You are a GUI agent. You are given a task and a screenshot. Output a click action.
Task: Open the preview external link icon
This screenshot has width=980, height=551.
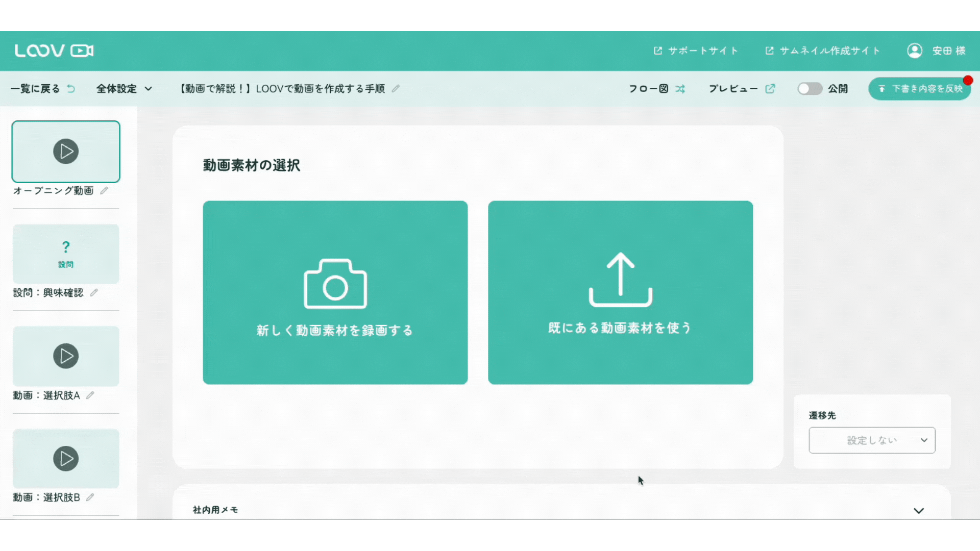tap(770, 89)
